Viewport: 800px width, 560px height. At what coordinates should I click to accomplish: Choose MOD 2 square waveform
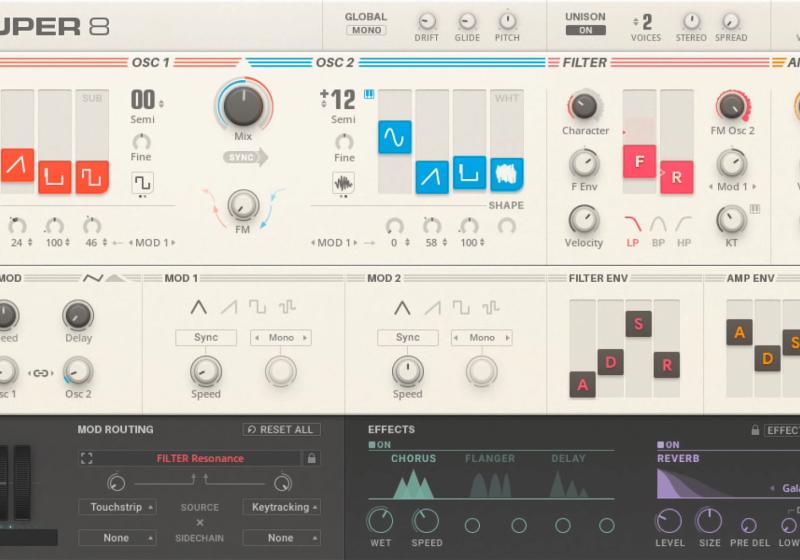(461, 308)
